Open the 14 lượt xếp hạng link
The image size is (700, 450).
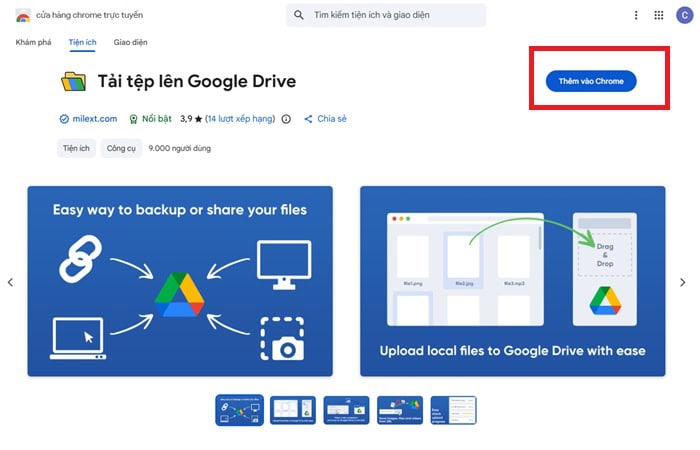pyautogui.click(x=240, y=119)
